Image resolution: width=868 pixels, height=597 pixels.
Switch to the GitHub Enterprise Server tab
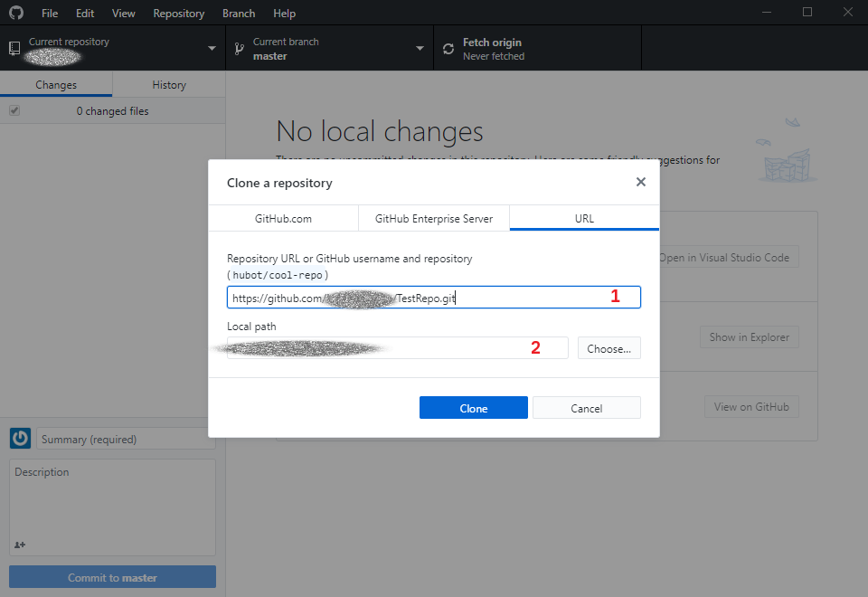click(434, 218)
